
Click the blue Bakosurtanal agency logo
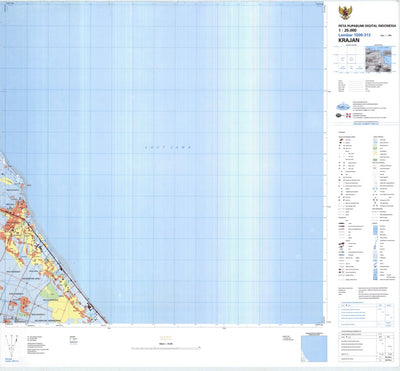343,106
